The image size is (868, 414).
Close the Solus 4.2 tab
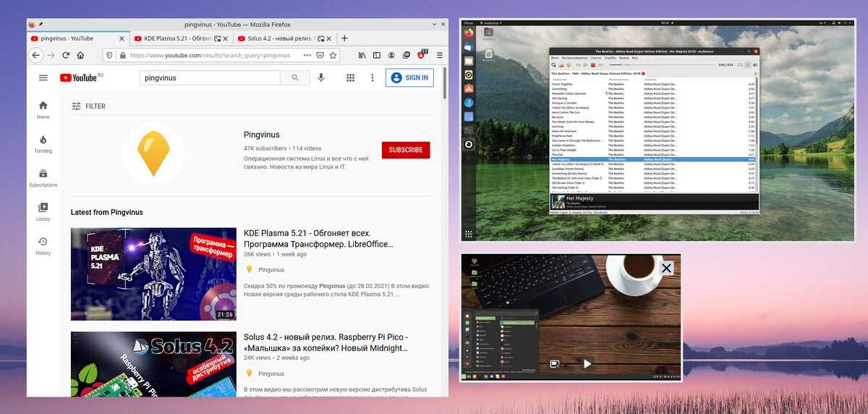(x=330, y=38)
